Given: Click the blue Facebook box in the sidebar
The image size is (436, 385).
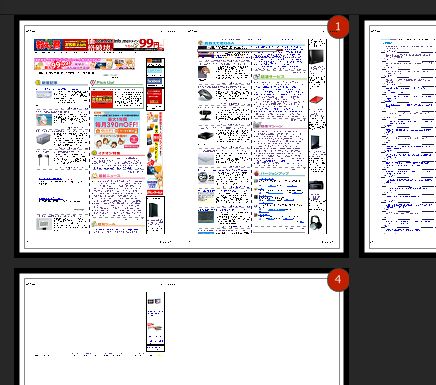Looking at the screenshot, I should click(155, 81).
